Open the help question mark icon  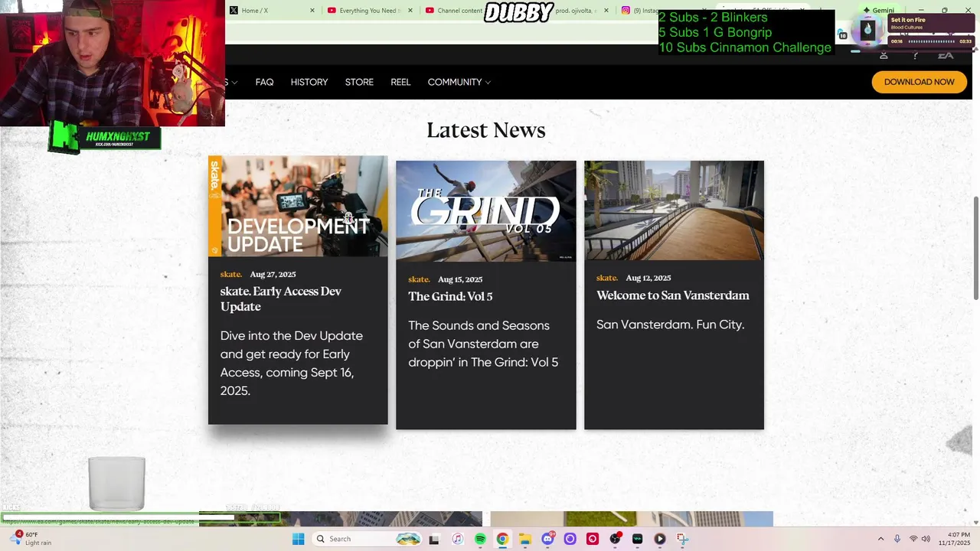915,55
